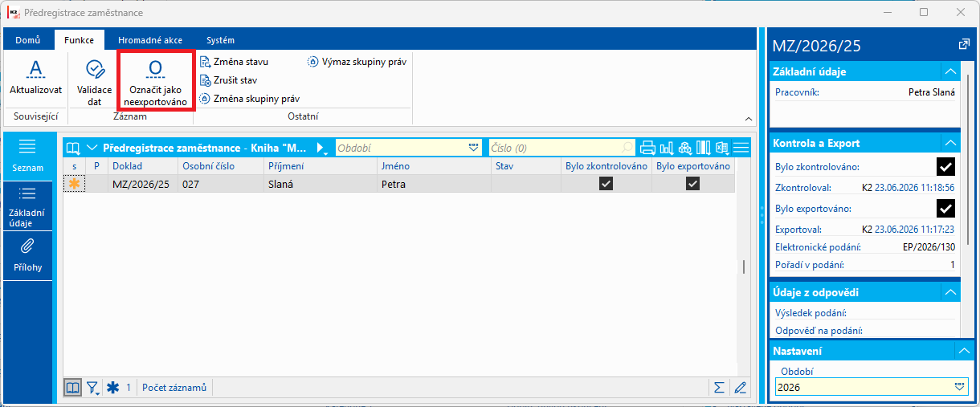Toggle panel Bylo zkontrolováno checkbox
This screenshot has width=980, height=407.
coord(945,167)
